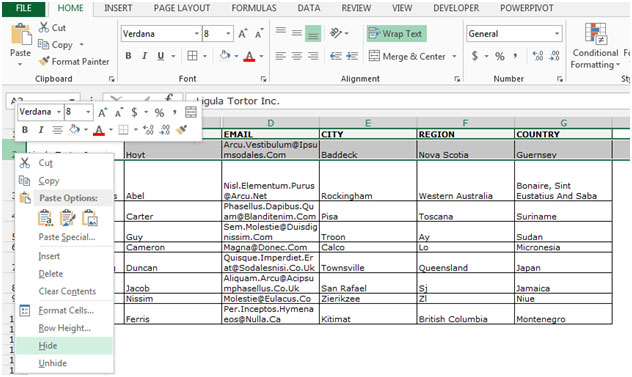This screenshot has height=377, width=632.
Task: Toggle Bold in the mini toolbar
Action: pos(25,129)
